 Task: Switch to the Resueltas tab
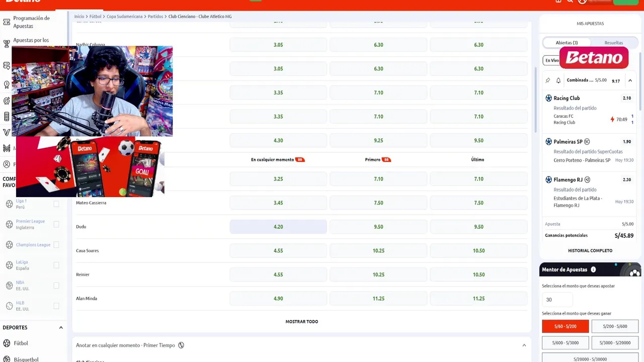(613, 43)
